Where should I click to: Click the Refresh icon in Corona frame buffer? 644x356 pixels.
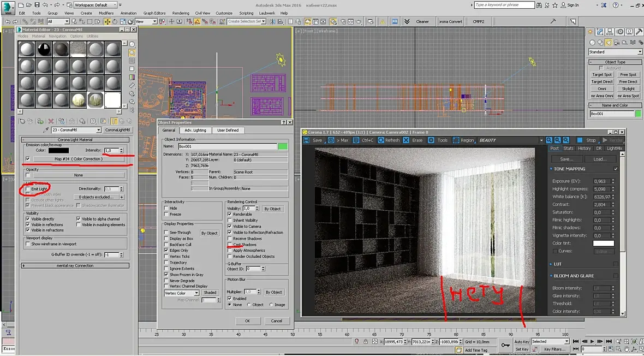380,140
